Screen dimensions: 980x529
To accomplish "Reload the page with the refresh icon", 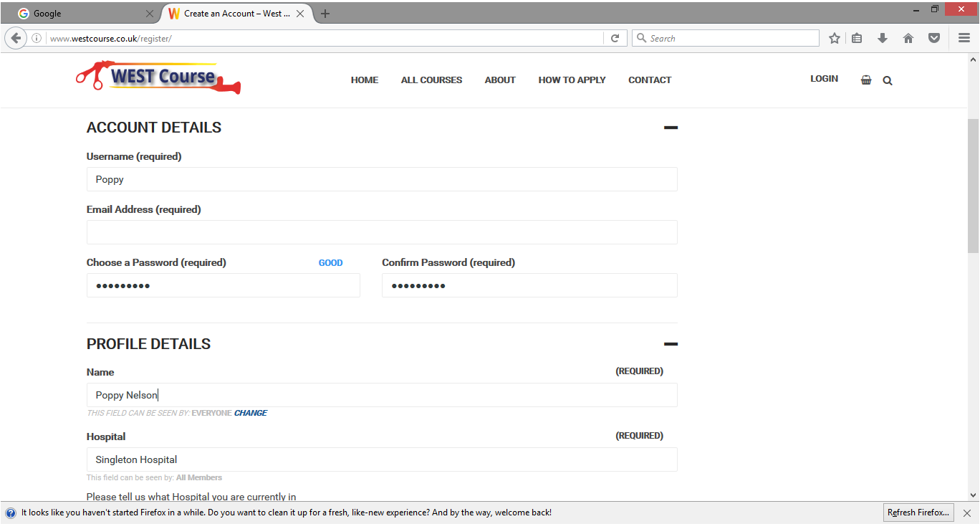I will click(x=615, y=39).
